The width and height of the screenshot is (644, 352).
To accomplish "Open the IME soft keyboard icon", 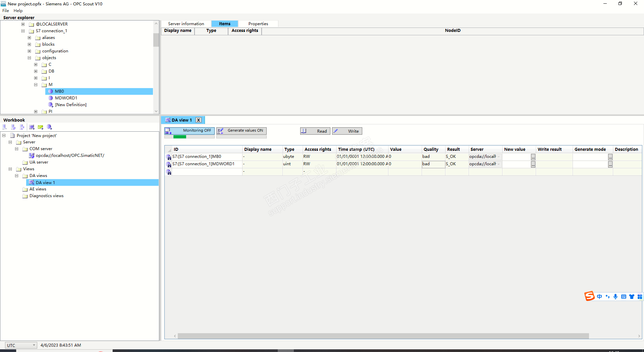I will pyautogui.click(x=624, y=297).
